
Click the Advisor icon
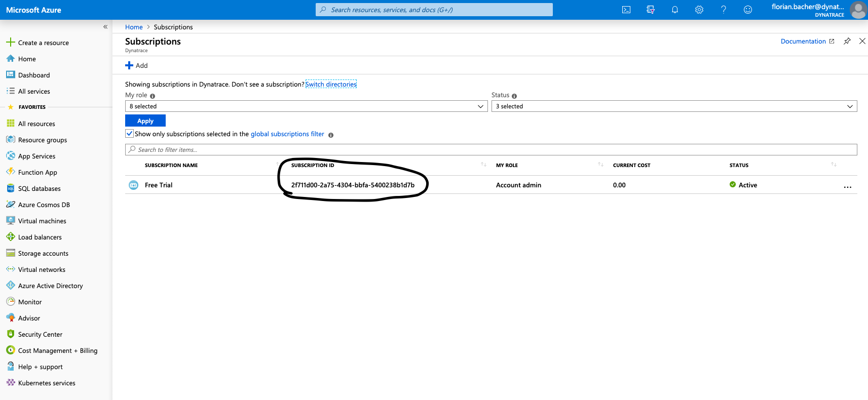(x=11, y=318)
